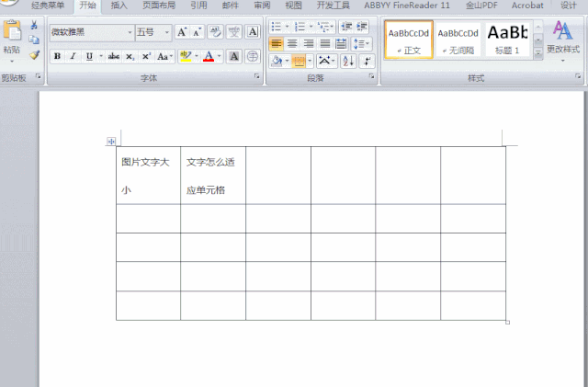Click the Shading paint bucket icon

[x=277, y=61]
